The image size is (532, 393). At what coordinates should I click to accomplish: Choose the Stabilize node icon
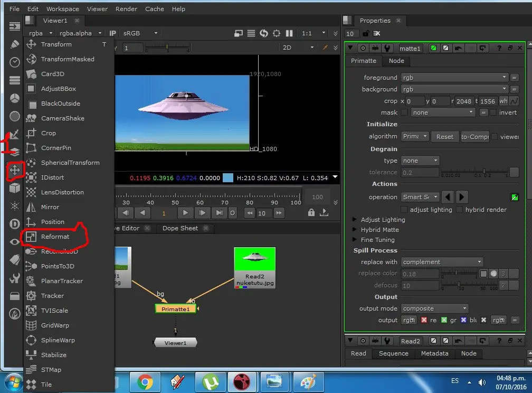pyautogui.click(x=31, y=354)
